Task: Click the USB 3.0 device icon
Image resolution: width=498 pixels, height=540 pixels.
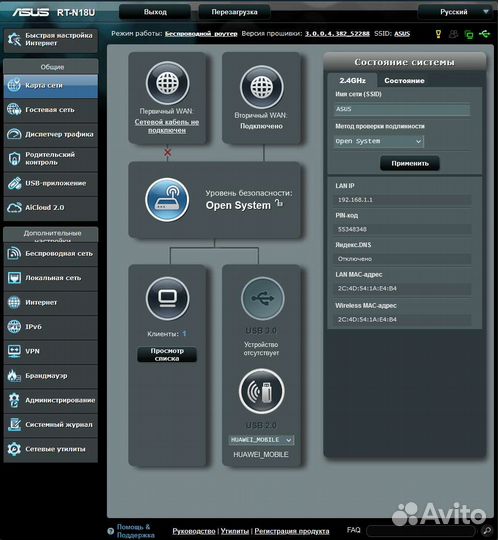Action: 262,298
